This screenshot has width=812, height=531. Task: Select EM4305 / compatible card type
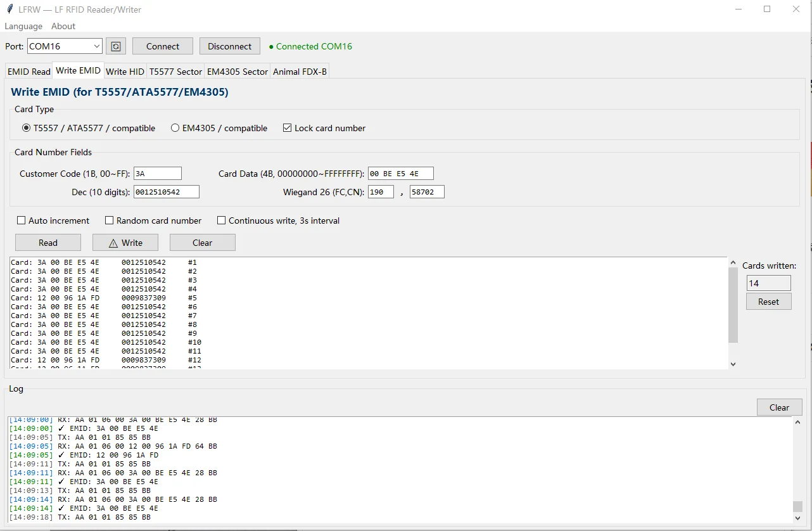point(219,128)
